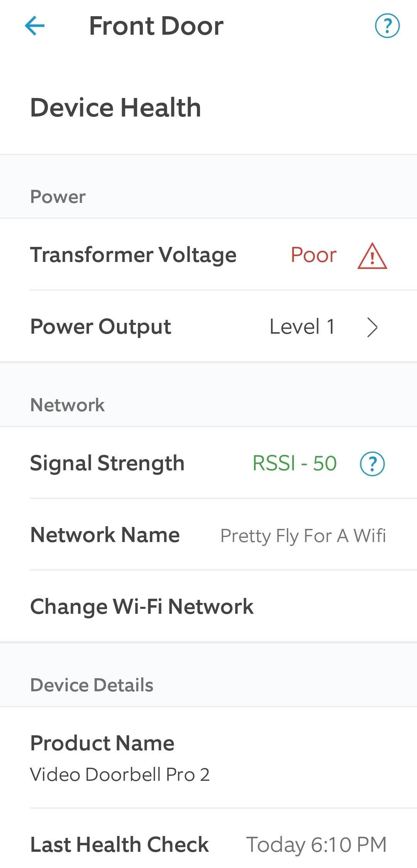Viewport: 417px width, 868px height.
Task: Tap the Transformer Voltage row label
Action: click(x=133, y=255)
